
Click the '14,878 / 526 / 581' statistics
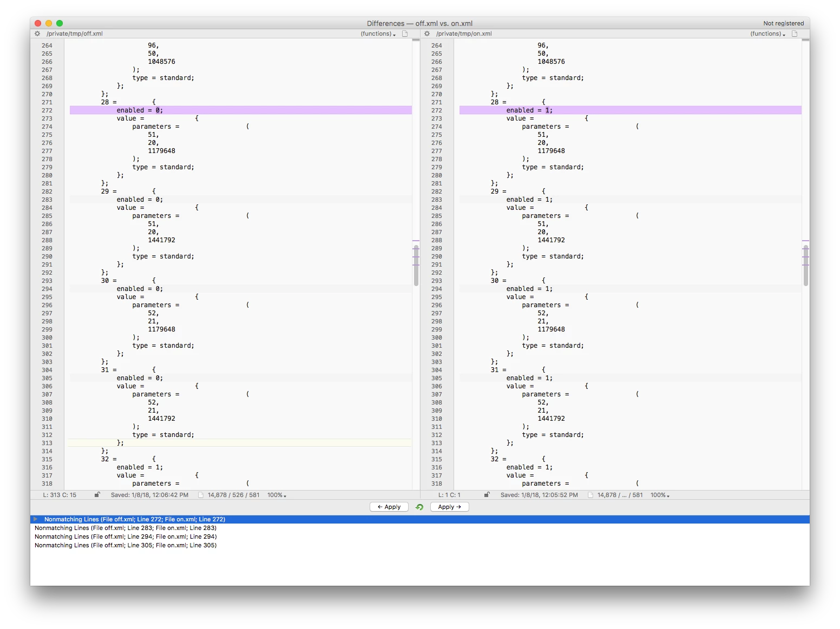click(233, 495)
